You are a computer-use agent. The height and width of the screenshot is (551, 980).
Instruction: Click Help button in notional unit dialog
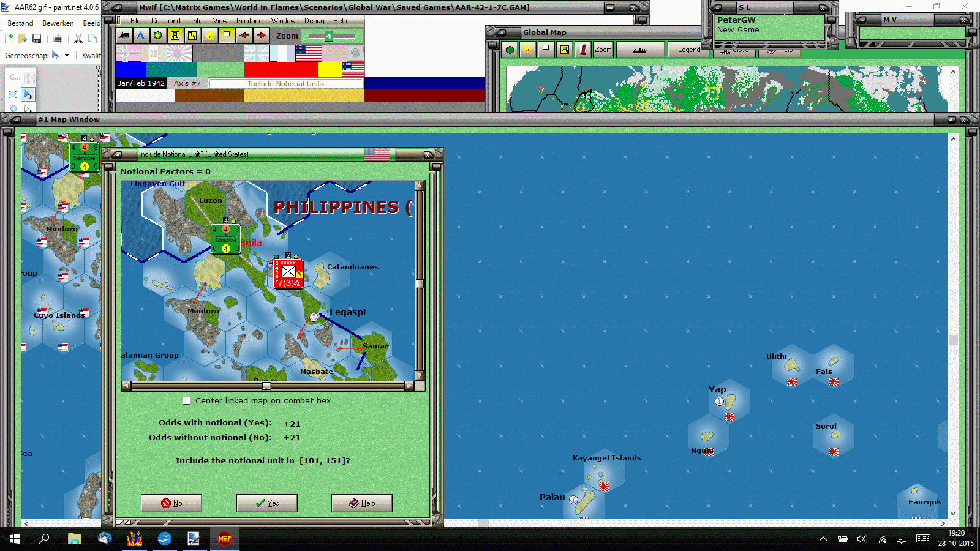pos(362,503)
